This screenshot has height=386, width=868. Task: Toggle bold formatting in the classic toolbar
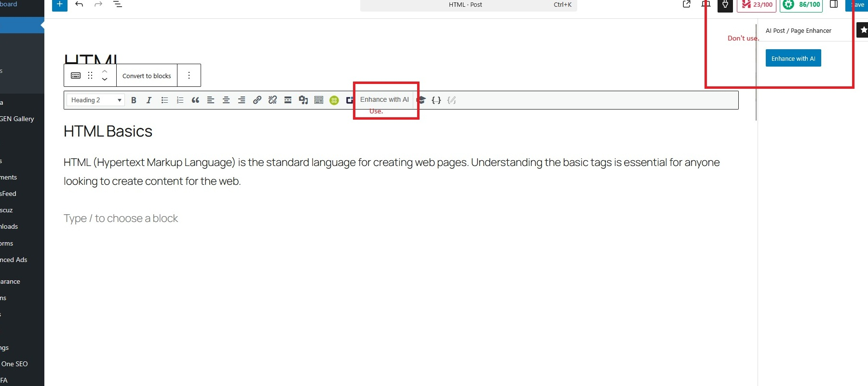pos(134,100)
